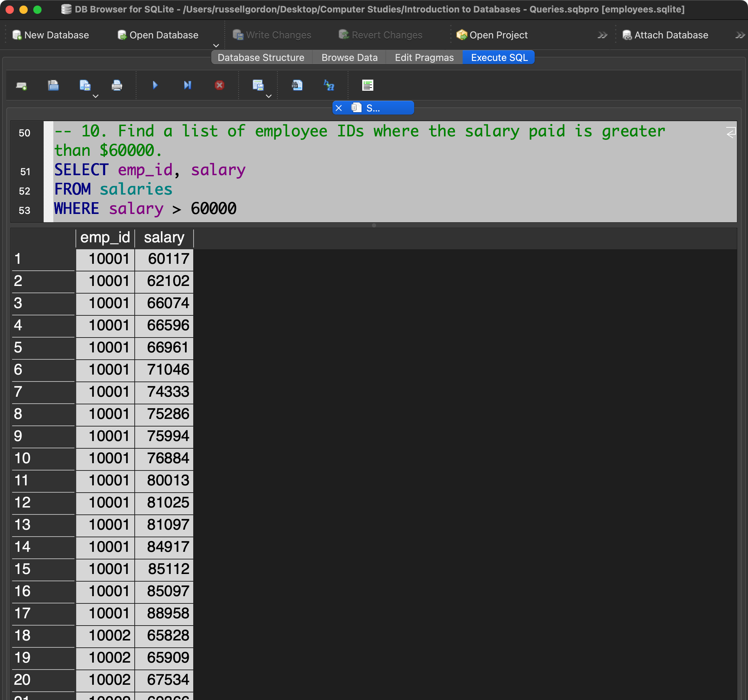Viewport: 748px width, 700px height.
Task: Execute current line with step icon
Action: pyautogui.click(x=187, y=86)
